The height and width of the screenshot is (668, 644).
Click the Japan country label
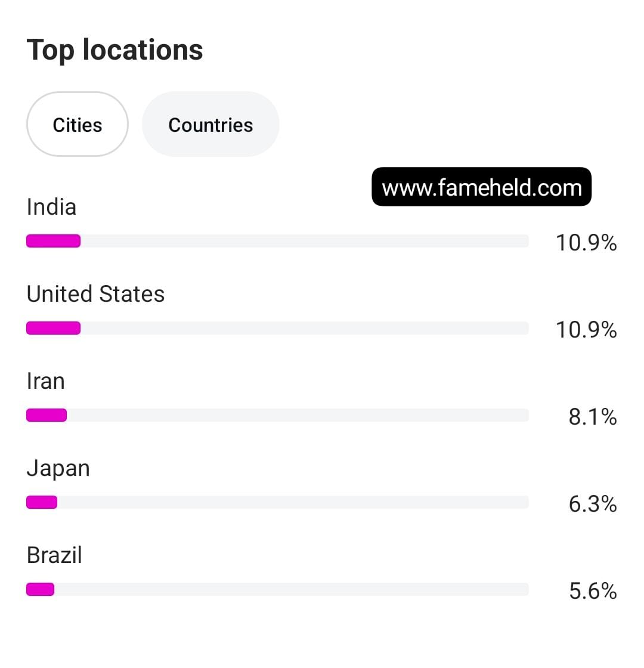pyautogui.click(x=58, y=468)
